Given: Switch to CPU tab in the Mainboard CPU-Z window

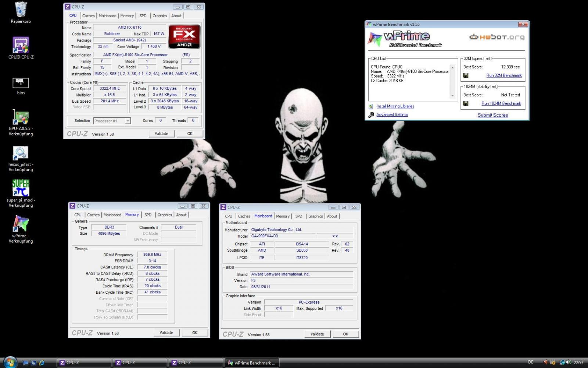Looking at the screenshot, I should [x=229, y=216].
